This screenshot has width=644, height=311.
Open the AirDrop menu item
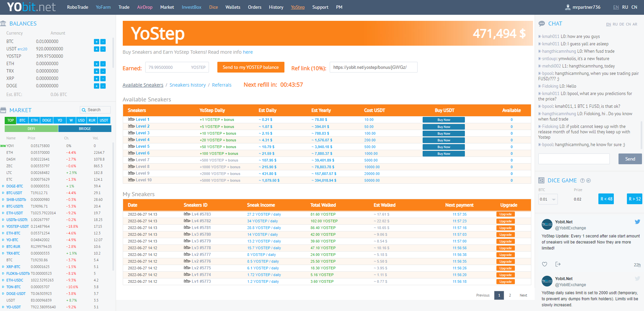[x=145, y=7]
